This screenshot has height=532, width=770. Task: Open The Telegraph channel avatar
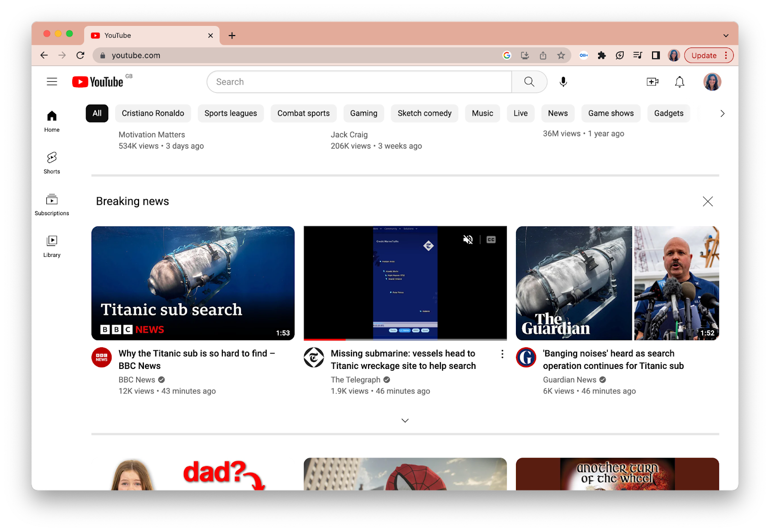pos(314,357)
